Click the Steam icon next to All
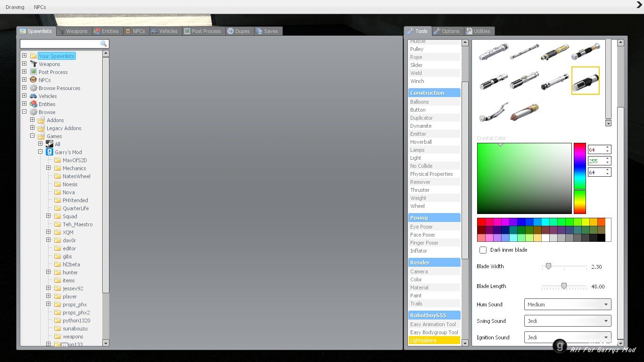This screenshot has height=362, width=644. click(50, 144)
